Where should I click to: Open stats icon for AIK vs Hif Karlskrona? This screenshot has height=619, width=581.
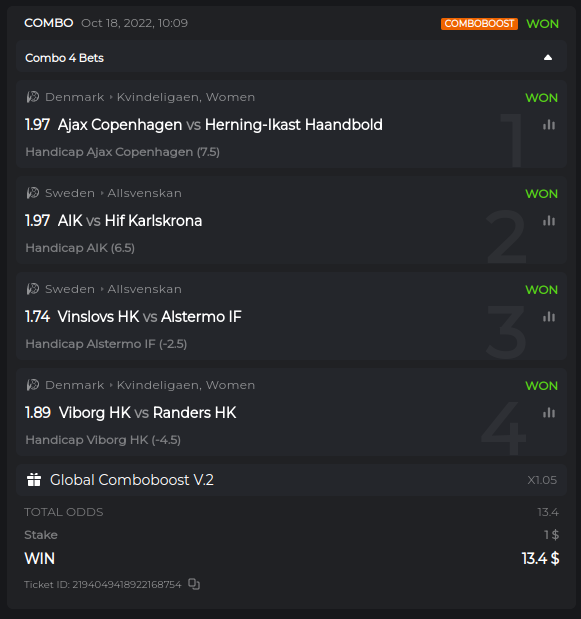549,221
